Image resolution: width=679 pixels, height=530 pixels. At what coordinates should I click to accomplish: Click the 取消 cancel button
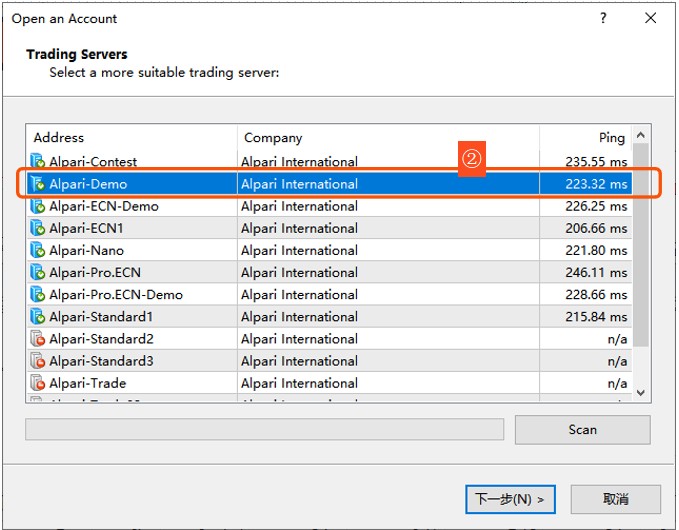click(x=615, y=499)
